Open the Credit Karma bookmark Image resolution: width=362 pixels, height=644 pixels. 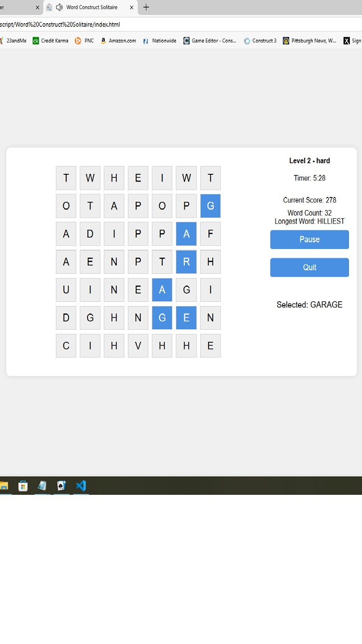(x=50, y=41)
